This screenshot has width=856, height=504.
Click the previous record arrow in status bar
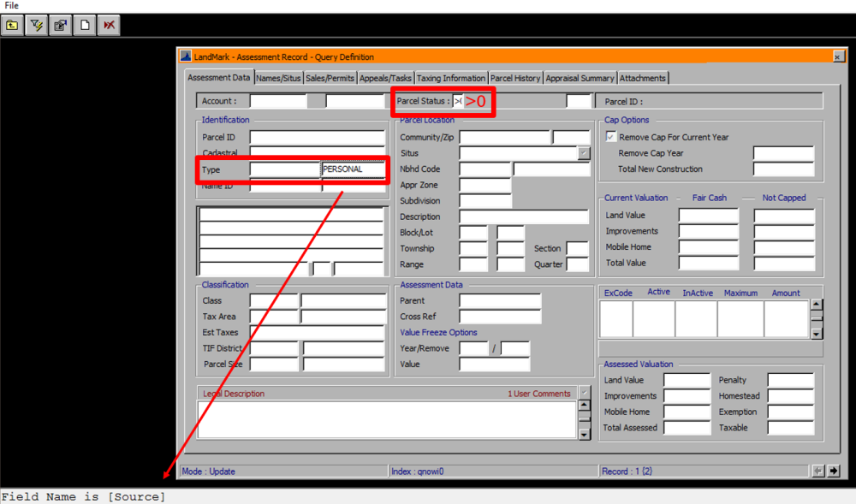(817, 471)
